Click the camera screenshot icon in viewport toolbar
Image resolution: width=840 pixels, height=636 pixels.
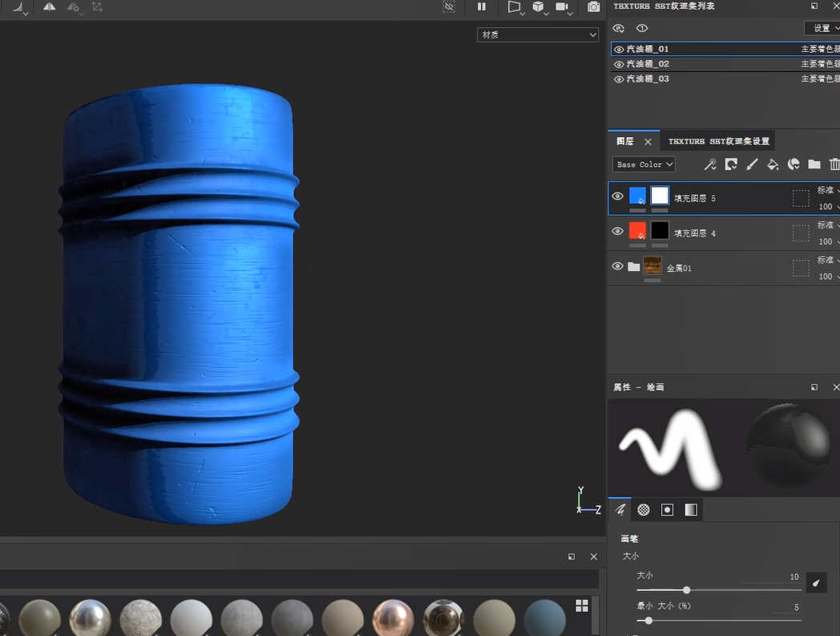click(x=593, y=7)
